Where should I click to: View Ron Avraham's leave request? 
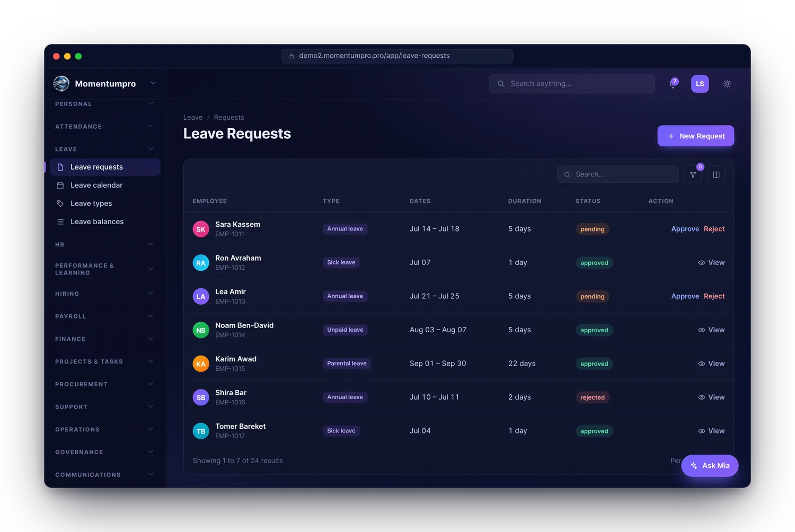(x=711, y=263)
